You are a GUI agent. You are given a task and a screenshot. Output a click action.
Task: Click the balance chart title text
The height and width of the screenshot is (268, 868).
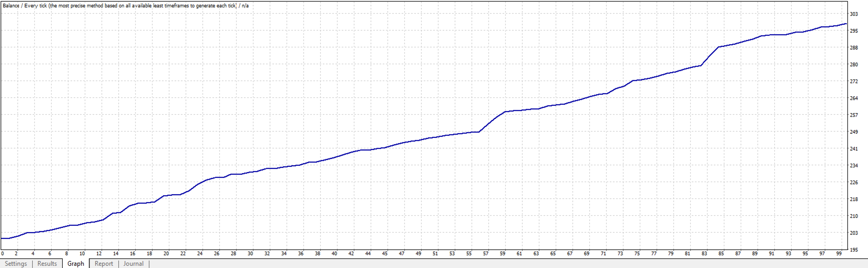tap(125, 6)
